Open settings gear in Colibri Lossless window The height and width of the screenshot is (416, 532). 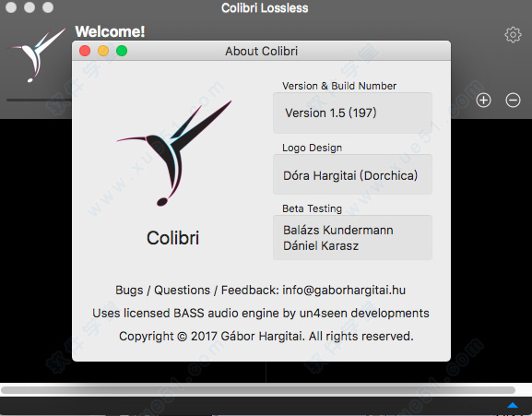point(513,35)
